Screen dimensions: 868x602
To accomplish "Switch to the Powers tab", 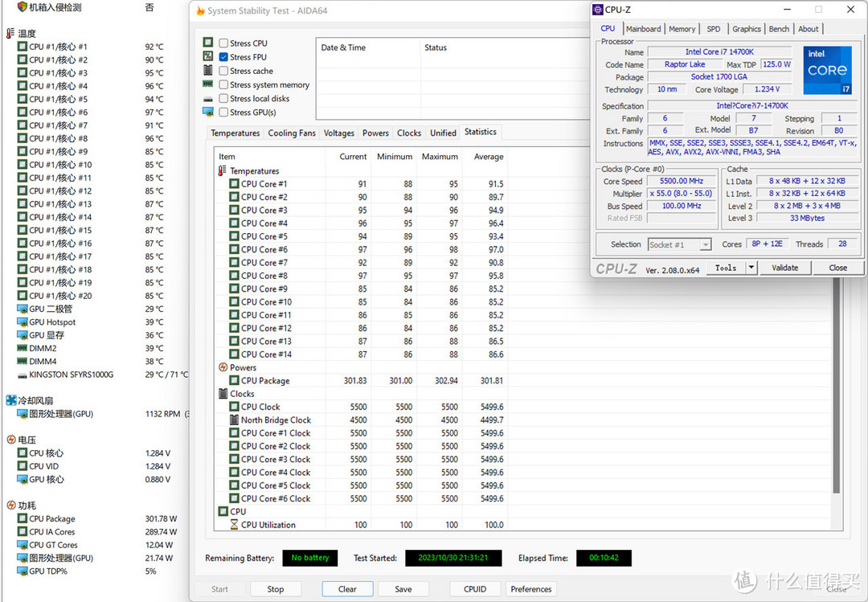I will (x=375, y=133).
